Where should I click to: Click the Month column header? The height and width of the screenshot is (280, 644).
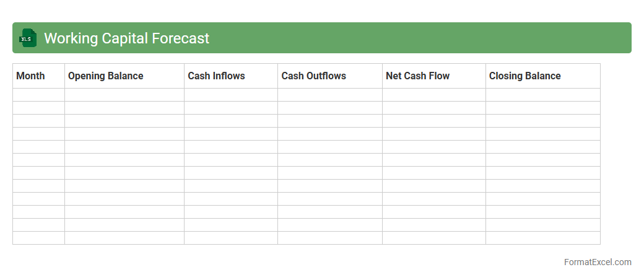click(31, 76)
